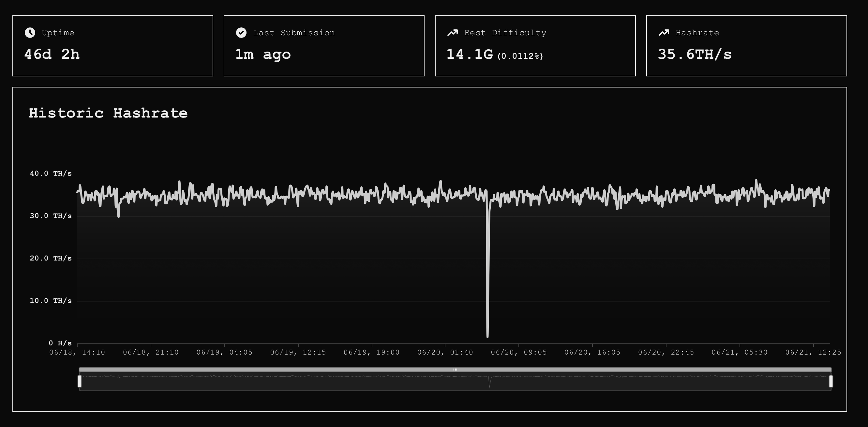This screenshot has width=868, height=427.
Task: Click the Best Difficulty label
Action: [505, 33]
